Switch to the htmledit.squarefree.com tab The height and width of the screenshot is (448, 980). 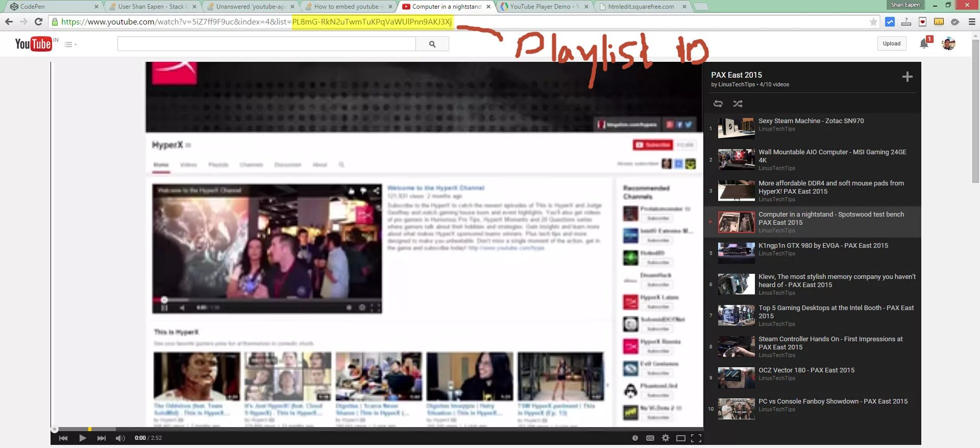[643, 7]
